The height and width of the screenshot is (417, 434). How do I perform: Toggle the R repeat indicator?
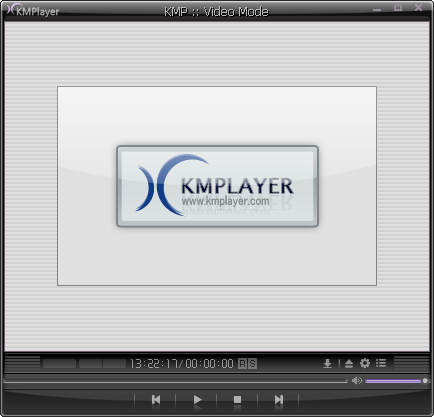(242, 363)
